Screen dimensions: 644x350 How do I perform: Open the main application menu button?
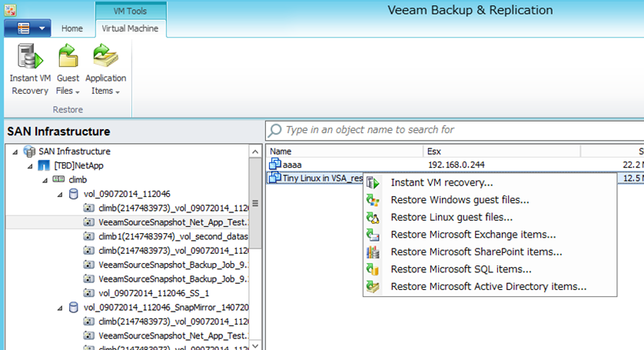point(28,28)
